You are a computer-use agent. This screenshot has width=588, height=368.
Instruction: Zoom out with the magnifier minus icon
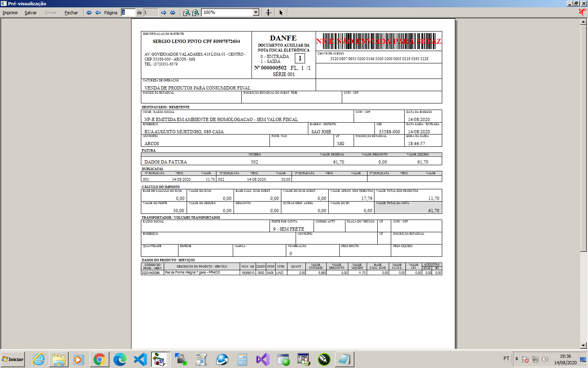point(187,13)
